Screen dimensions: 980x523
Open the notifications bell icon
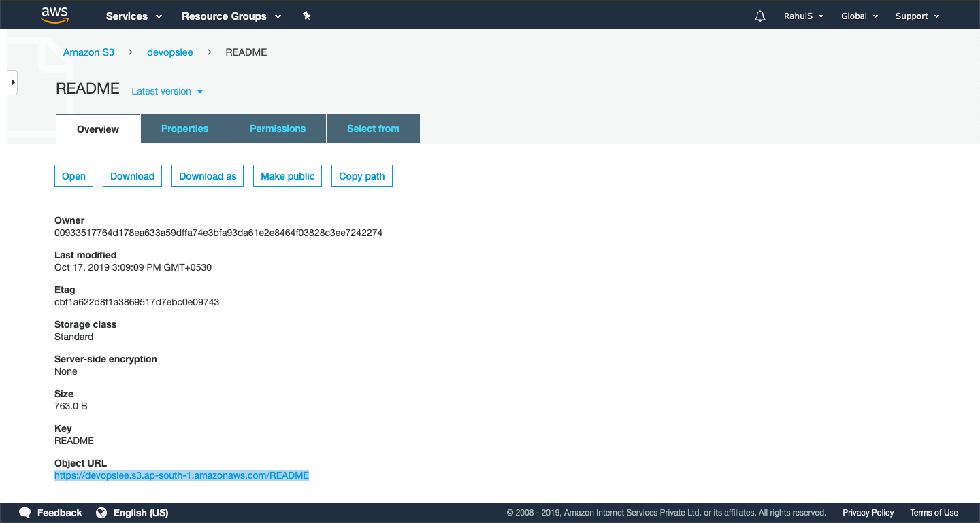coord(760,16)
